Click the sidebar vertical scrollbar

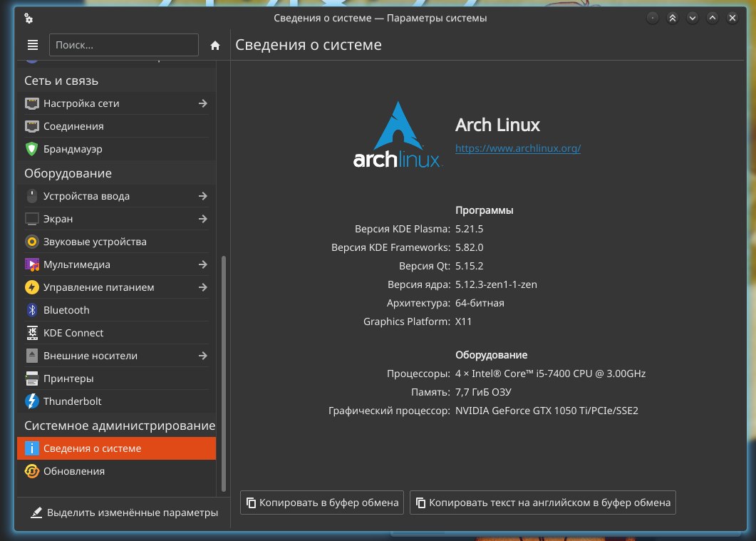(x=223, y=373)
